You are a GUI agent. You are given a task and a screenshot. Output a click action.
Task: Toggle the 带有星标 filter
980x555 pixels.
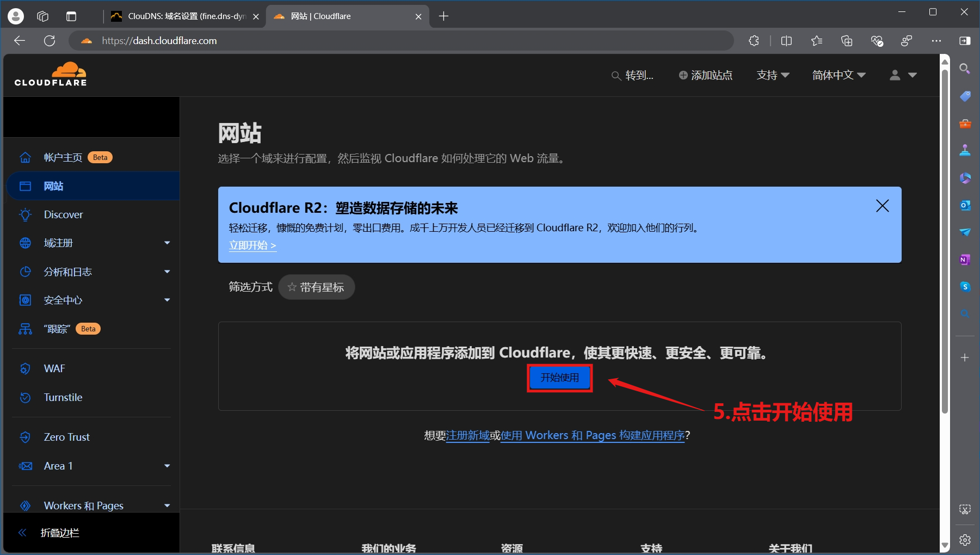[316, 287]
